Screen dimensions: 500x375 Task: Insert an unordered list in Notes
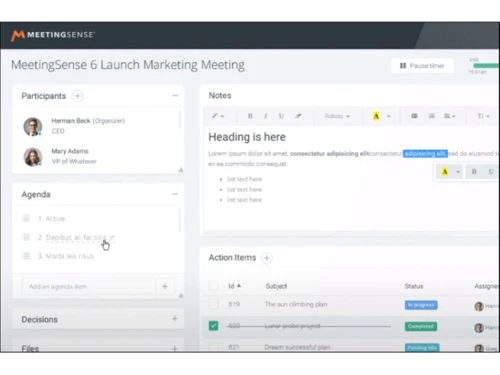[414, 116]
